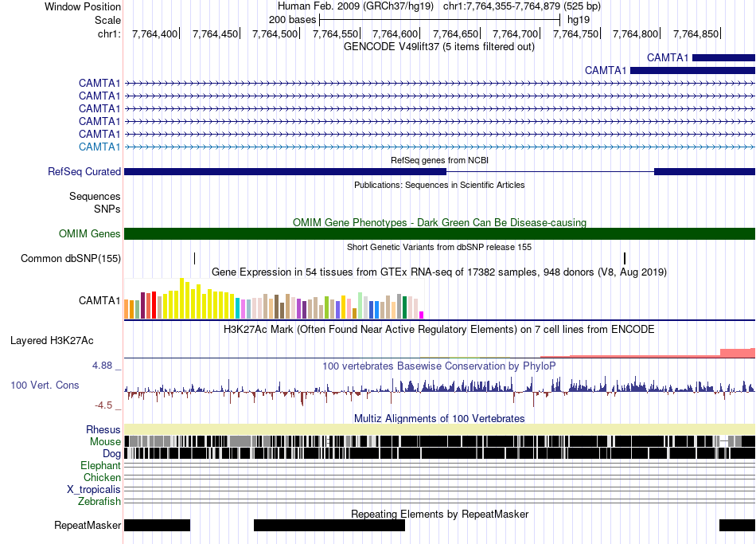The image size is (756, 544).
Task: Open 'Repeating Elements by RepeatMasker' title
Action: point(439,514)
